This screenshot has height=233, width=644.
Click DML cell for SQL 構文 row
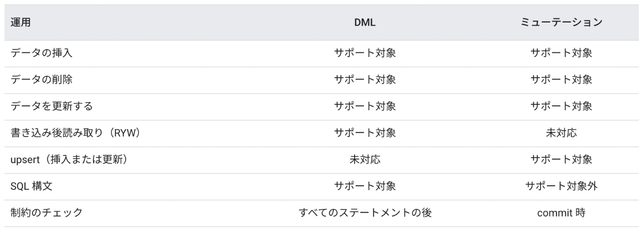(x=365, y=187)
